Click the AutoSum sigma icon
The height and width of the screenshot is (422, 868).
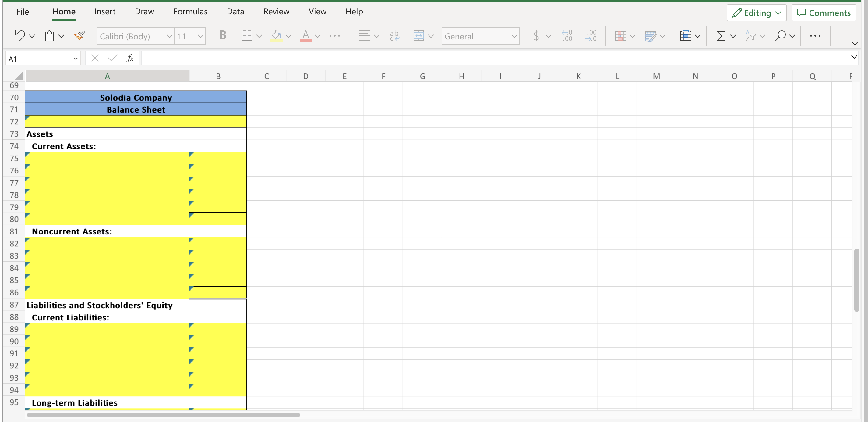(x=722, y=36)
